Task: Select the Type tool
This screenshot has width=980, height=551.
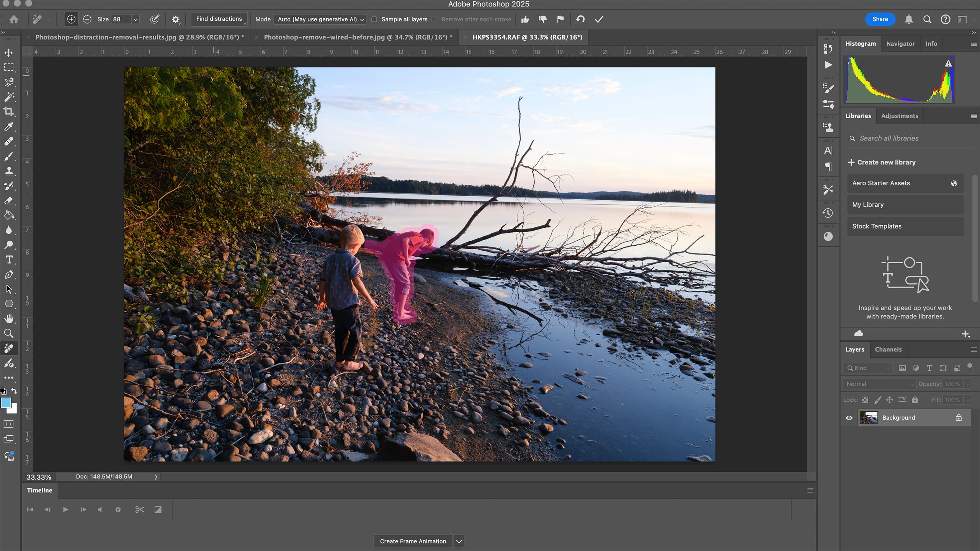Action: (9, 259)
